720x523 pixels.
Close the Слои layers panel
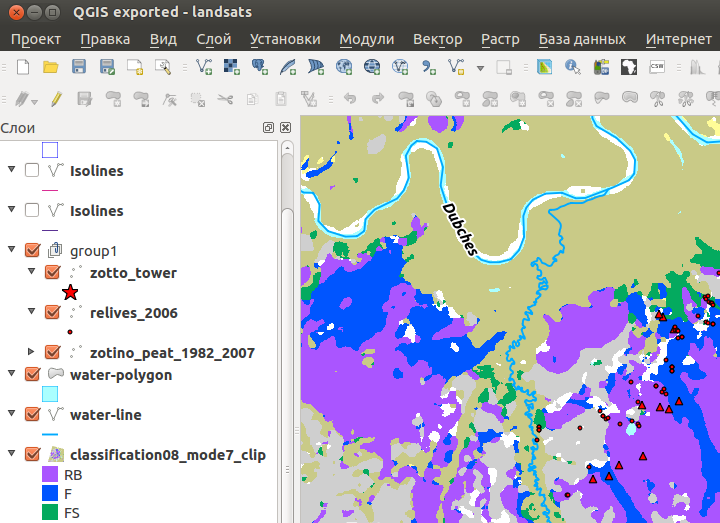[285, 128]
